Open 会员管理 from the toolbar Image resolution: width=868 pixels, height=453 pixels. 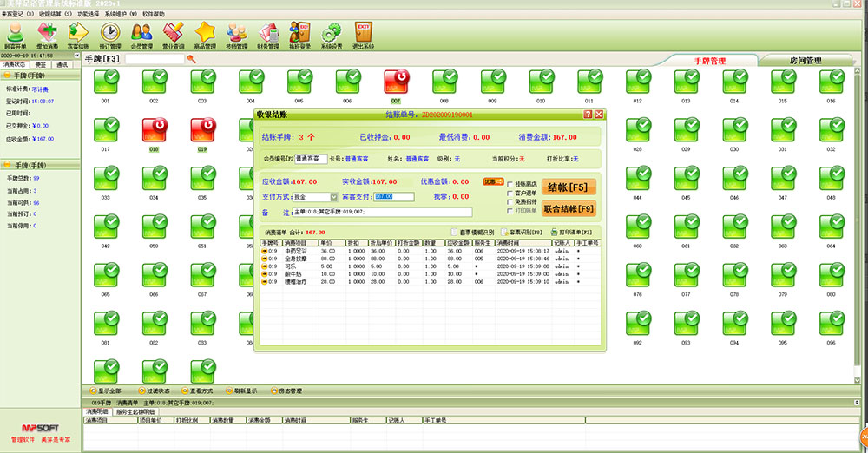[141, 35]
